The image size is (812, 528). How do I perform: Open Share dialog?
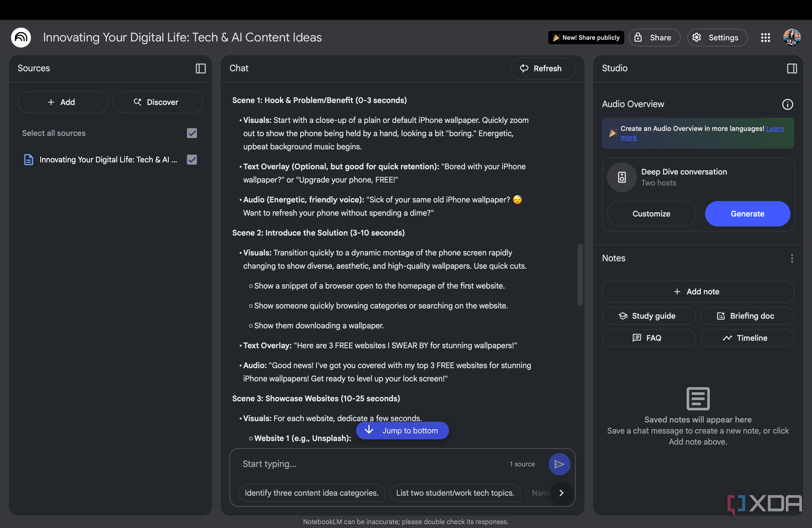pyautogui.click(x=654, y=38)
